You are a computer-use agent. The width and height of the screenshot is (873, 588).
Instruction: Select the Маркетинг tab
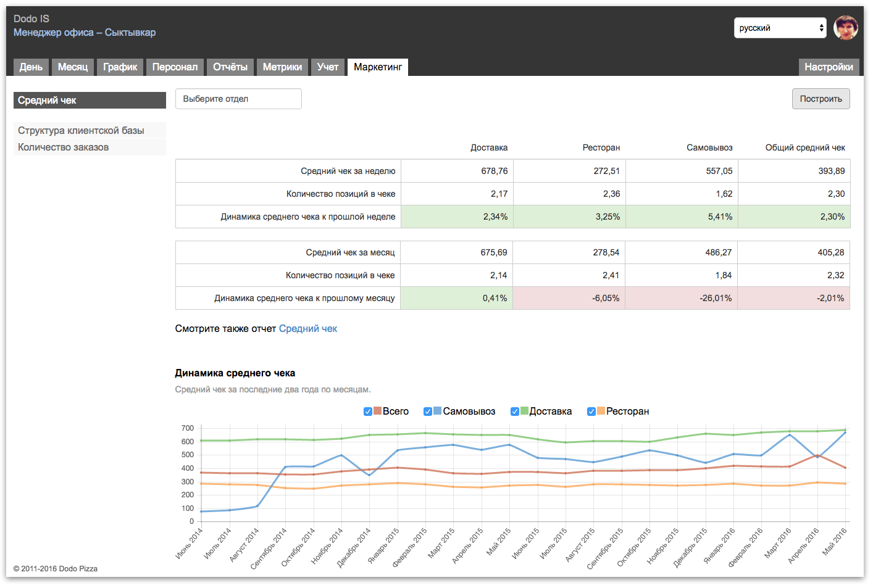pos(378,67)
